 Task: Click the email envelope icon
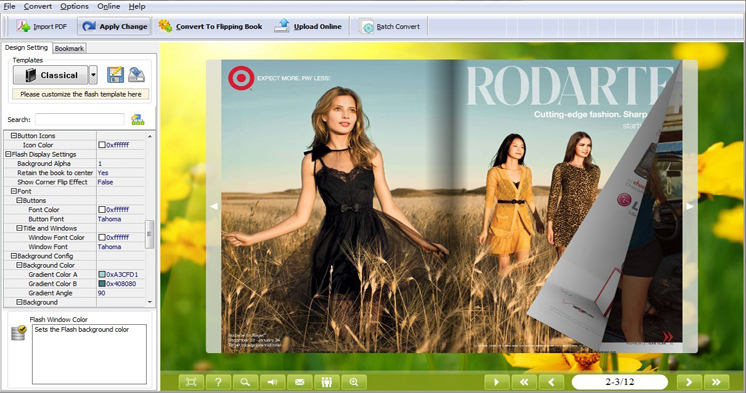(300, 382)
